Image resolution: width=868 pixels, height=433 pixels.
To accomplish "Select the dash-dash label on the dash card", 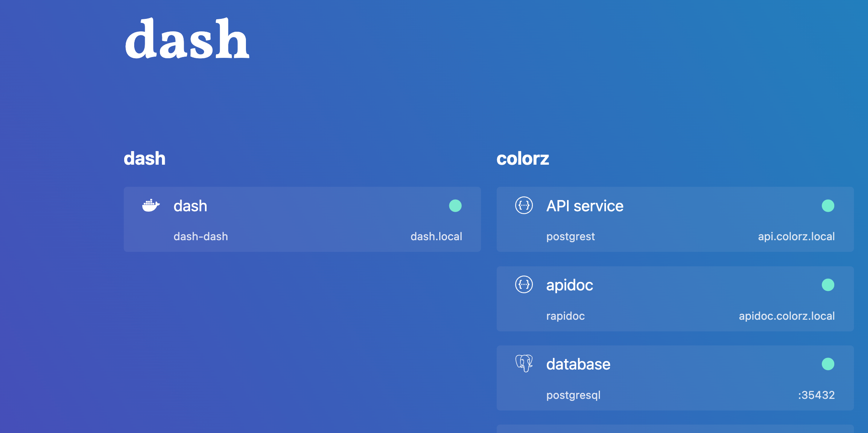I will pos(201,236).
